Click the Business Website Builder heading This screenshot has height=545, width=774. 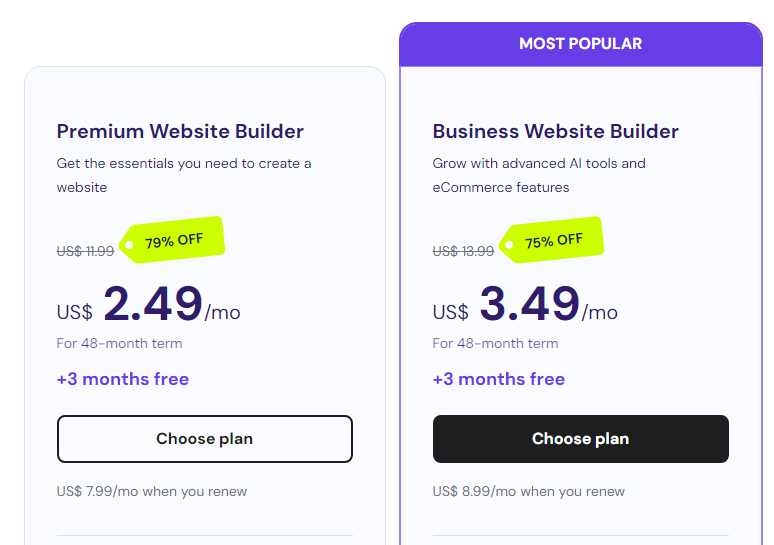coord(555,131)
